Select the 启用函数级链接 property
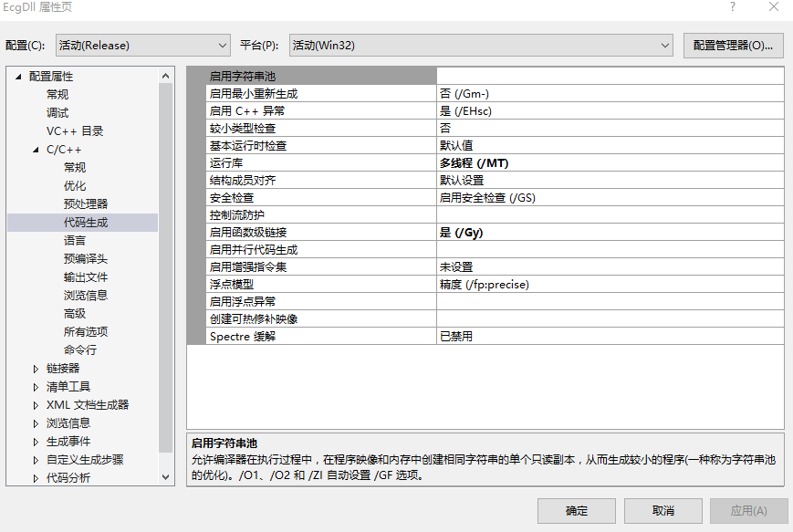Screen dimensions: 793x532 (321, 232)
